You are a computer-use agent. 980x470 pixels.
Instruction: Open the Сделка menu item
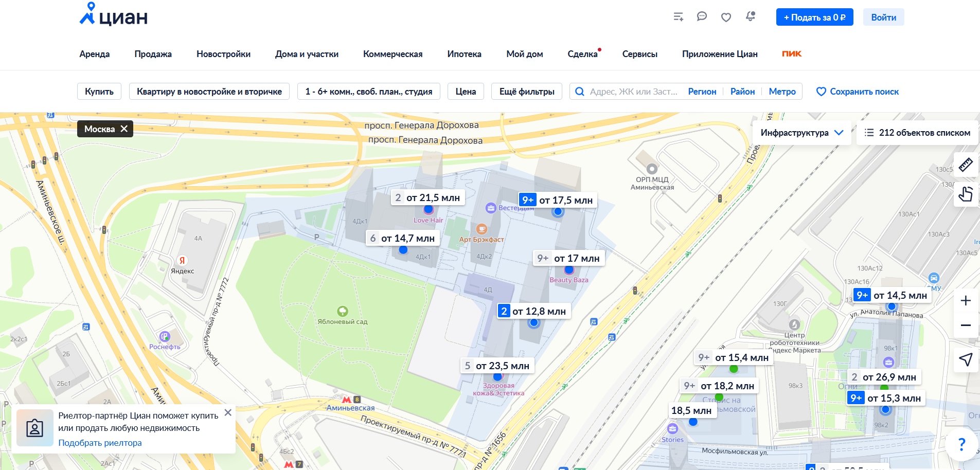tap(583, 54)
